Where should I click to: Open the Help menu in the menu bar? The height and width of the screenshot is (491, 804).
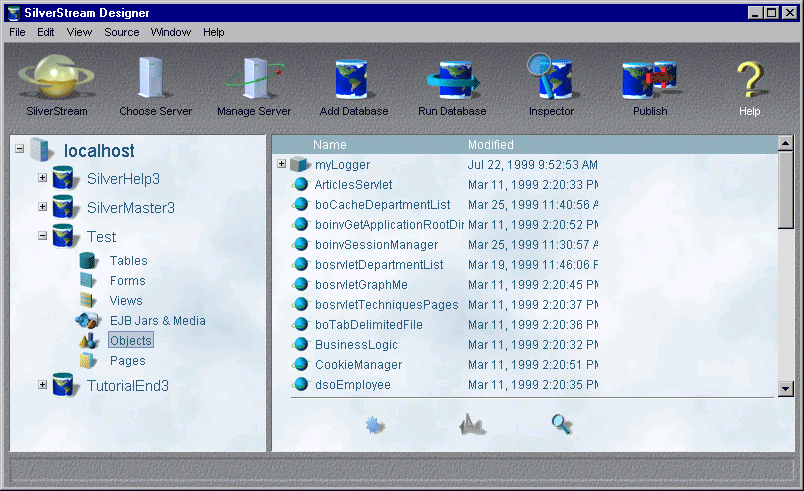click(213, 32)
